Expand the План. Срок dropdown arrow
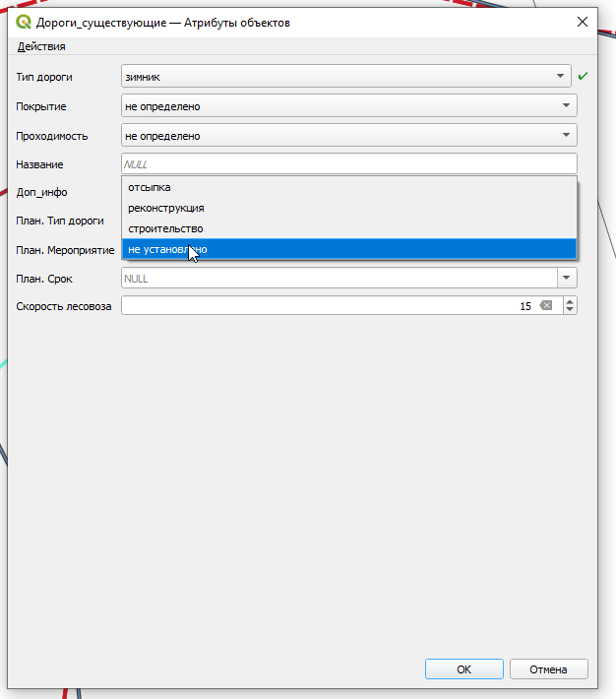 pyautogui.click(x=567, y=278)
